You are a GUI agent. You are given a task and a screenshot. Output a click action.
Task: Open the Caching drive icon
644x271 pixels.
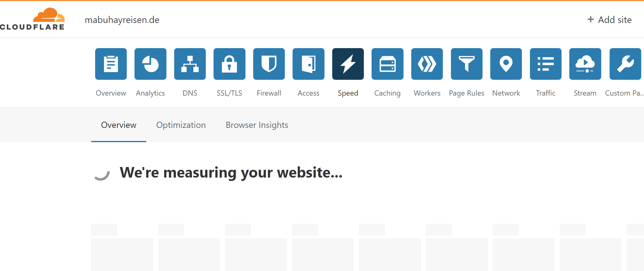click(x=387, y=64)
